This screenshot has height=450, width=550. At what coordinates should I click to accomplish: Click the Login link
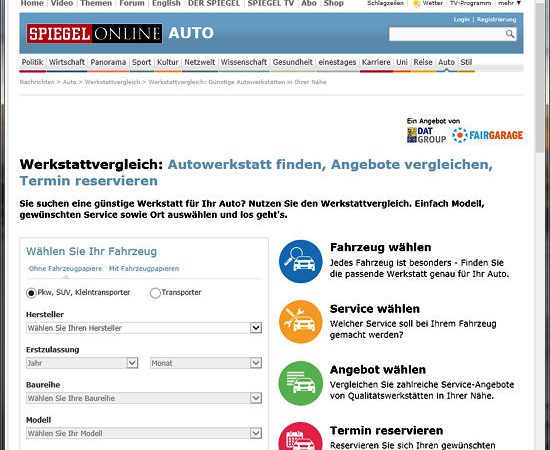(461, 20)
